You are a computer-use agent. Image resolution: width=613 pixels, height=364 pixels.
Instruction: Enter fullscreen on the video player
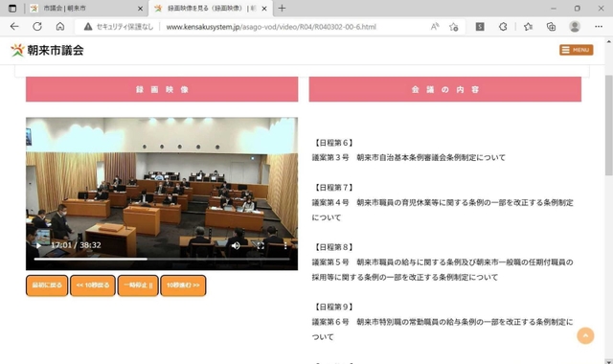pos(261,245)
